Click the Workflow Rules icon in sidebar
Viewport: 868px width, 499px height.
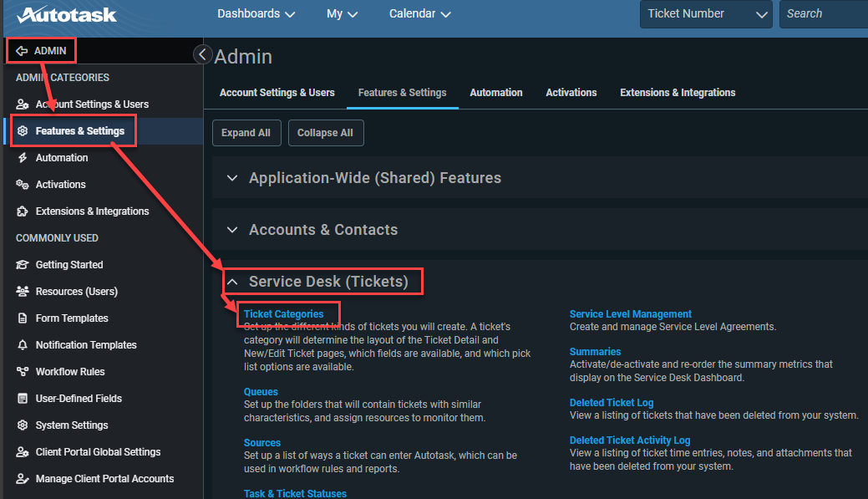(23, 372)
